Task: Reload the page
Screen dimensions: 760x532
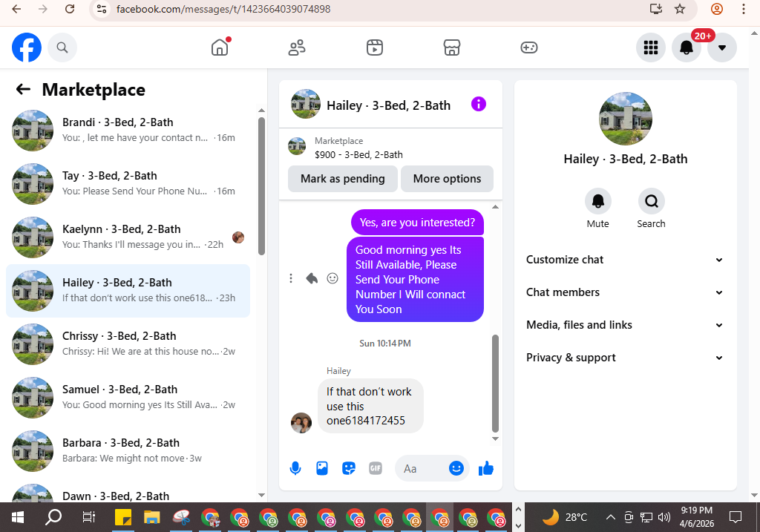Action: [70, 9]
